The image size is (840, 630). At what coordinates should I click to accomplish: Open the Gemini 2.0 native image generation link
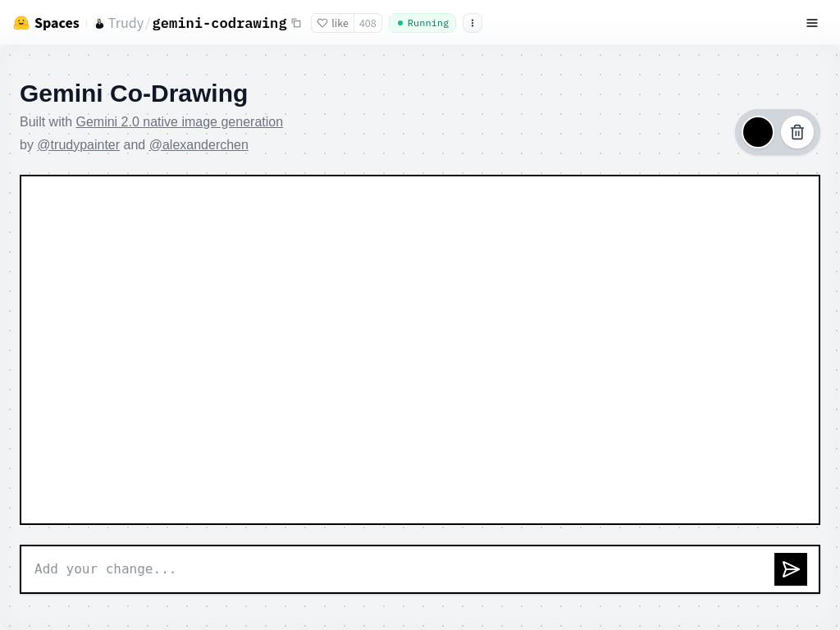(x=179, y=121)
